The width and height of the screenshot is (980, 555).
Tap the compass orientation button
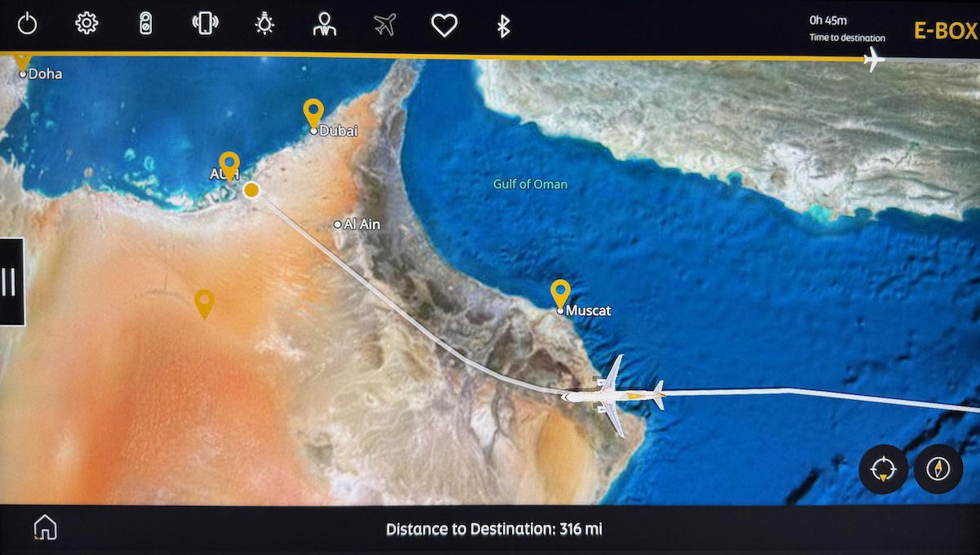[938, 469]
